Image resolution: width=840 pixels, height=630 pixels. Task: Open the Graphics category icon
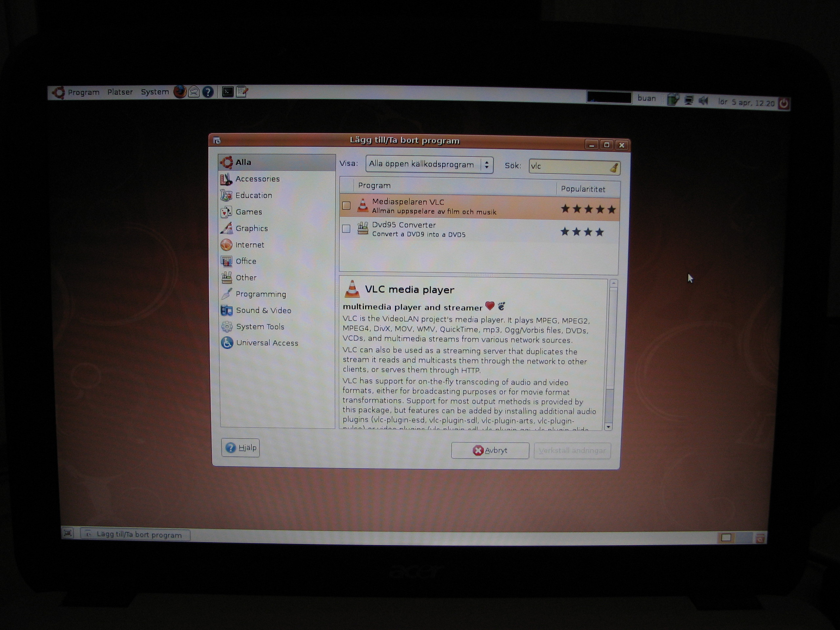[227, 228]
